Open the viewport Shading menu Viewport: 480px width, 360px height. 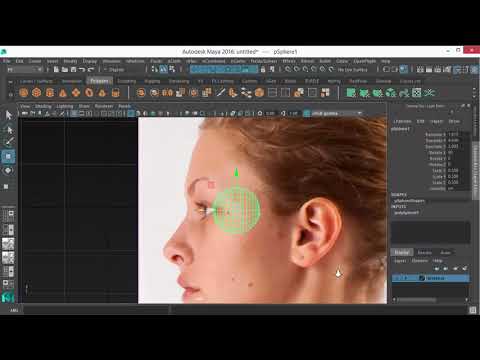[43, 106]
